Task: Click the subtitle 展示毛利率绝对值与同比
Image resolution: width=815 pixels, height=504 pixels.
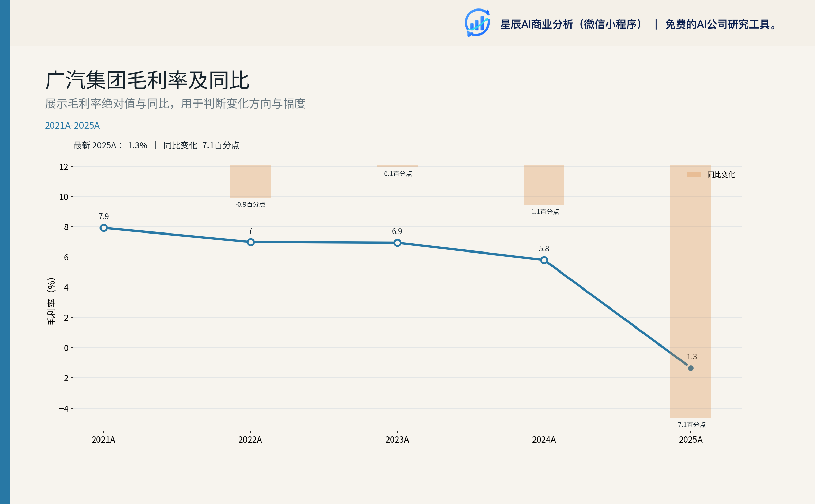Action: [x=107, y=104]
